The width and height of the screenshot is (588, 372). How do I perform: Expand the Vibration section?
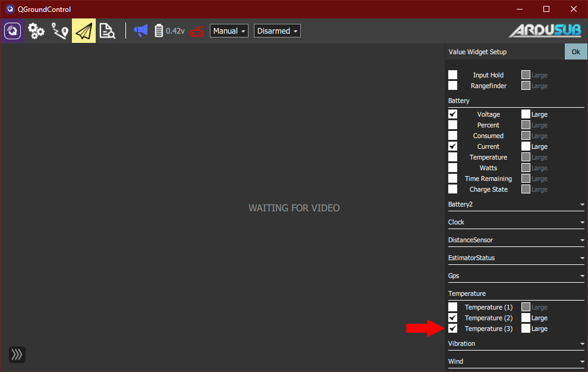tap(515, 344)
